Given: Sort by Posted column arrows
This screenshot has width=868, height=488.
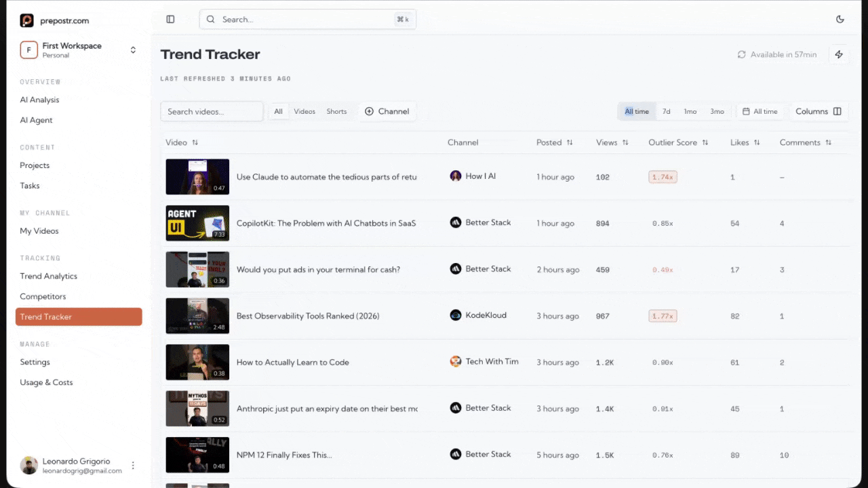Looking at the screenshot, I should point(570,142).
